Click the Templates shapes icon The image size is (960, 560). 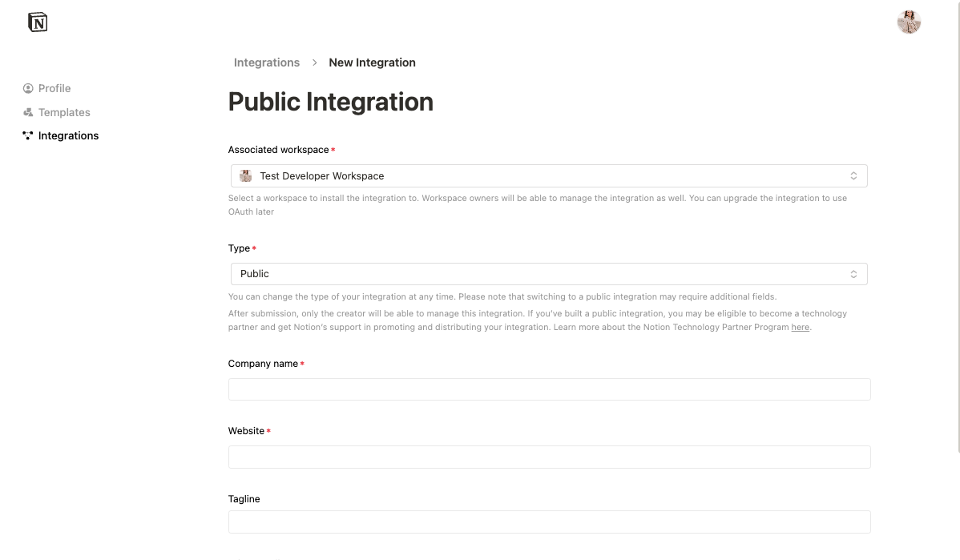pyautogui.click(x=28, y=113)
